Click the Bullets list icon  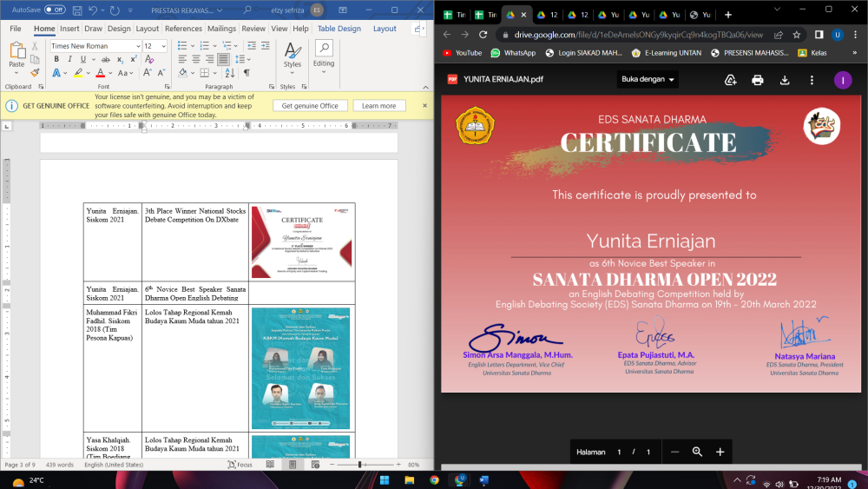coord(182,45)
